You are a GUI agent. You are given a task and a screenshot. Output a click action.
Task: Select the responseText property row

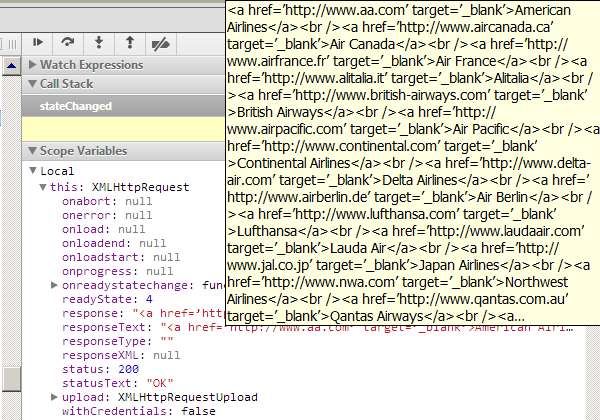(318, 328)
